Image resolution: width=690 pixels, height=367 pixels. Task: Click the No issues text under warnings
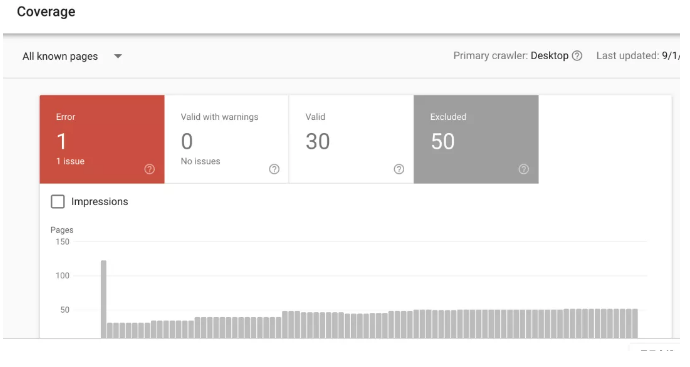200,161
